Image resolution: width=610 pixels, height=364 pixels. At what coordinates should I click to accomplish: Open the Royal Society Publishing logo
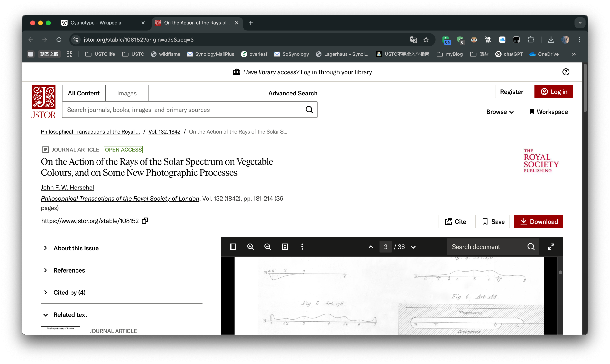(x=541, y=161)
